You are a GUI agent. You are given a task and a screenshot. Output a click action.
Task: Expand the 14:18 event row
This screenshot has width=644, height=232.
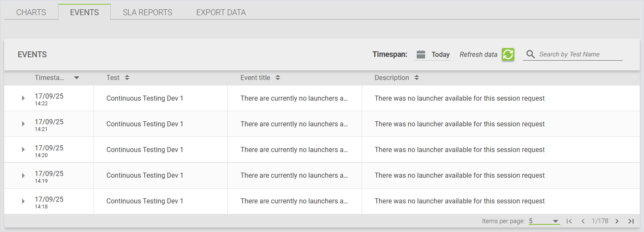click(x=24, y=201)
